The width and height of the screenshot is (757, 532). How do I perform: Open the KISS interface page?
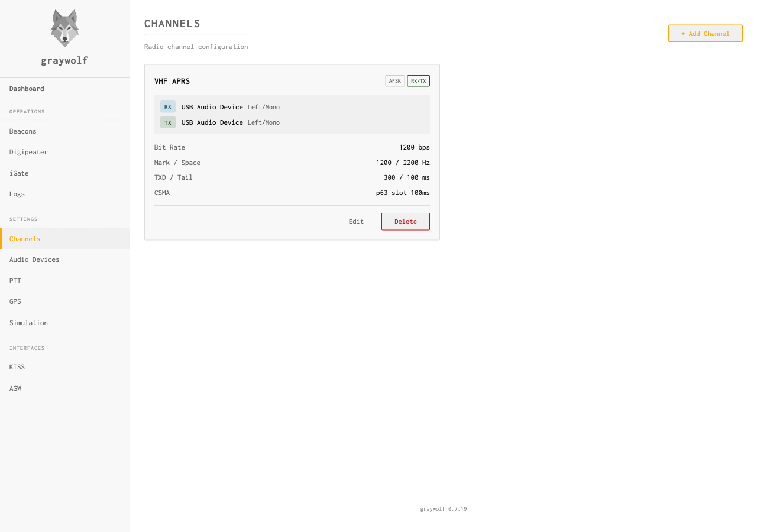tap(17, 367)
